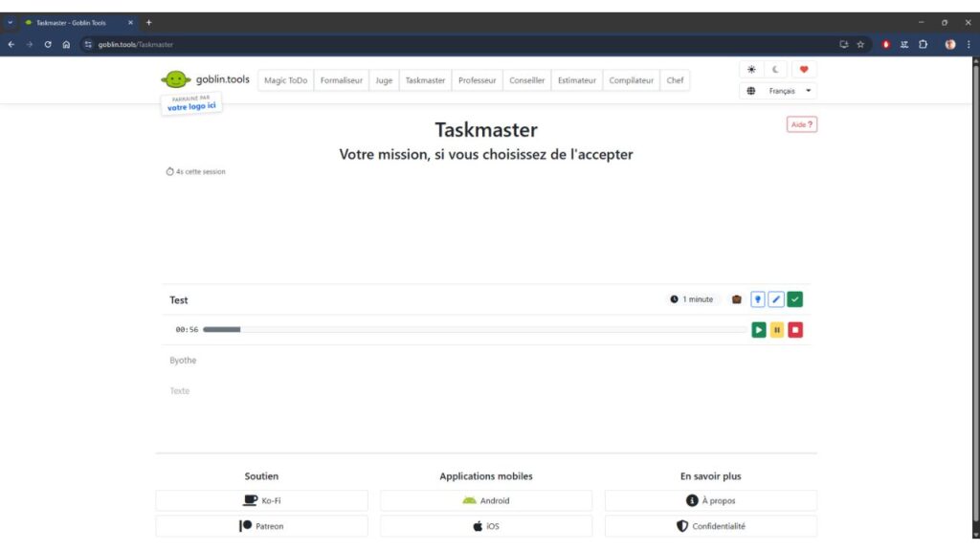Open the Juge tab

click(x=384, y=80)
